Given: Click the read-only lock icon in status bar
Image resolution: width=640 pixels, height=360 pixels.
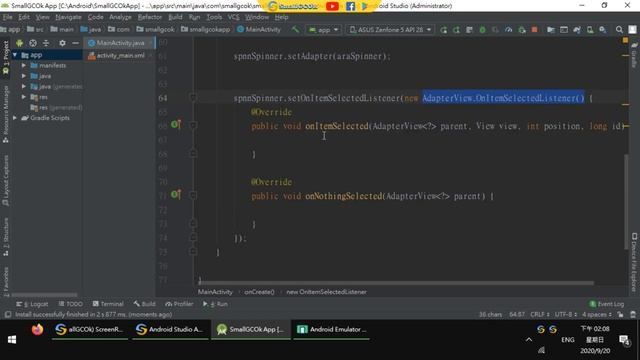Looking at the screenshot, I should tap(620, 314).
